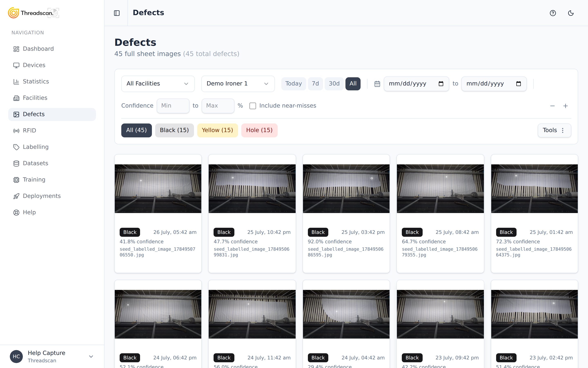
Task: Click the Labelling tag icon
Action: pyautogui.click(x=16, y=147)
